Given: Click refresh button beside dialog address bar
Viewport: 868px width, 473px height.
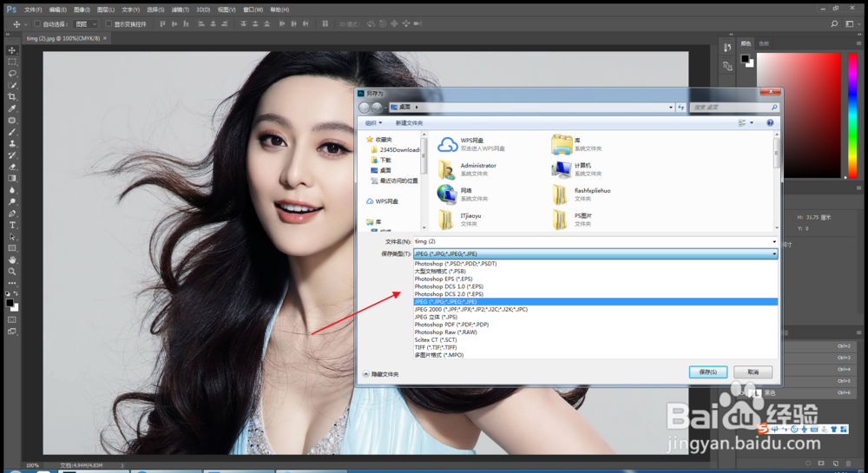Looking at the screenshot, I should point(681,108).
